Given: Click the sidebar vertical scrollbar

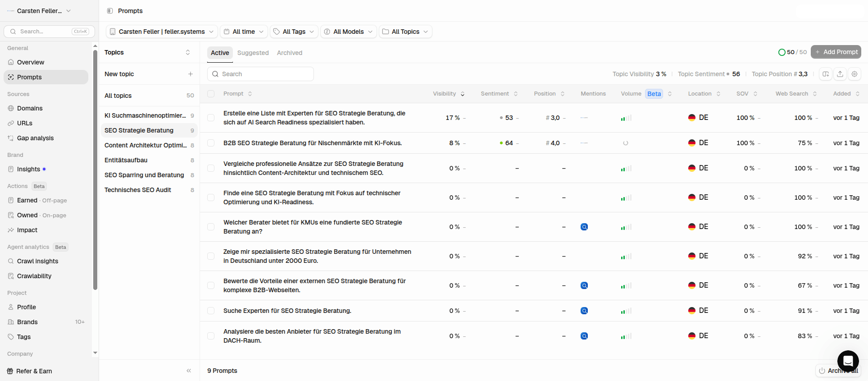Looking at the screenshot, I should tap(95, 170).
